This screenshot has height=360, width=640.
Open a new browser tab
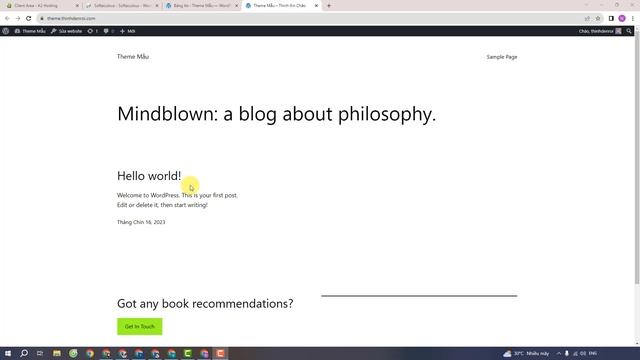(329, 6)
